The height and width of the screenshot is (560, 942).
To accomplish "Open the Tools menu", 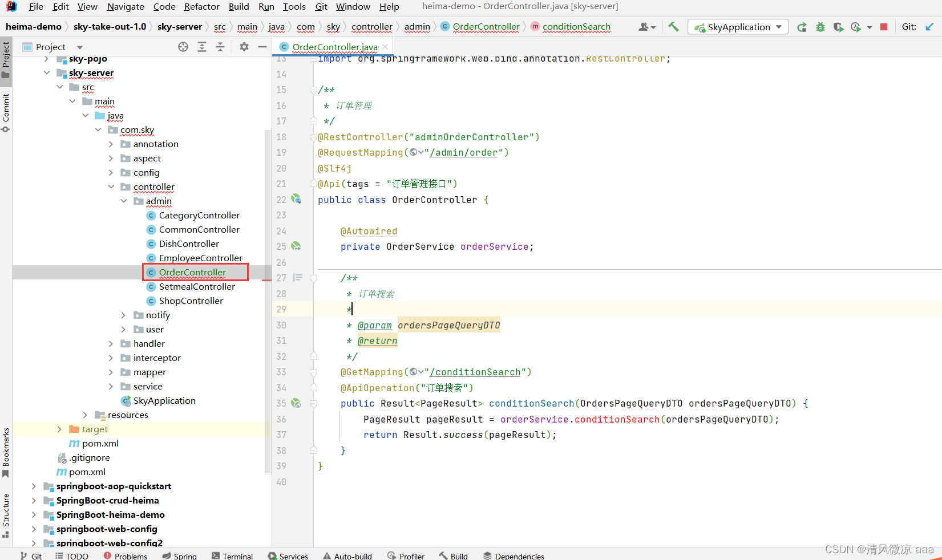I will pyautogui.click(x=294, y=6).
